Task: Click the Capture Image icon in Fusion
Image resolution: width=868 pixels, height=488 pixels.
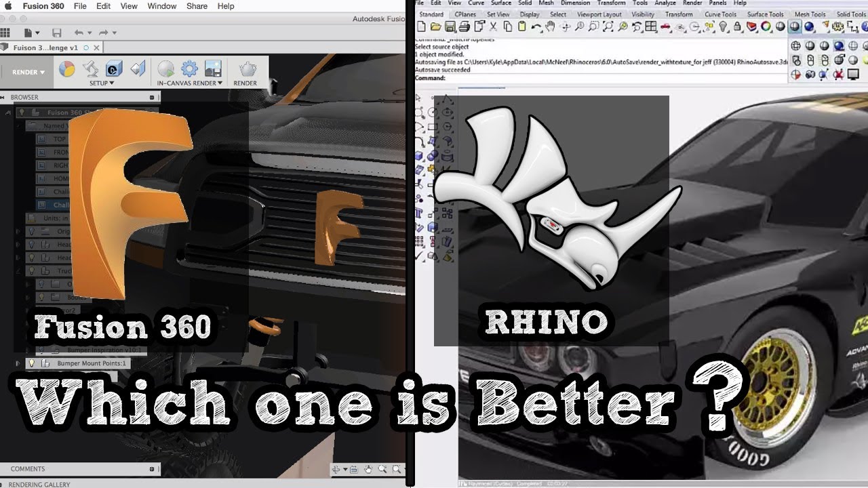Action: [213, 68]
